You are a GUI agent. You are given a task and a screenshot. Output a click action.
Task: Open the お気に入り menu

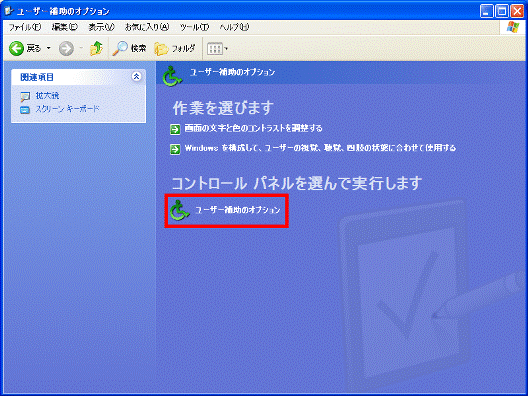point(147,27)
